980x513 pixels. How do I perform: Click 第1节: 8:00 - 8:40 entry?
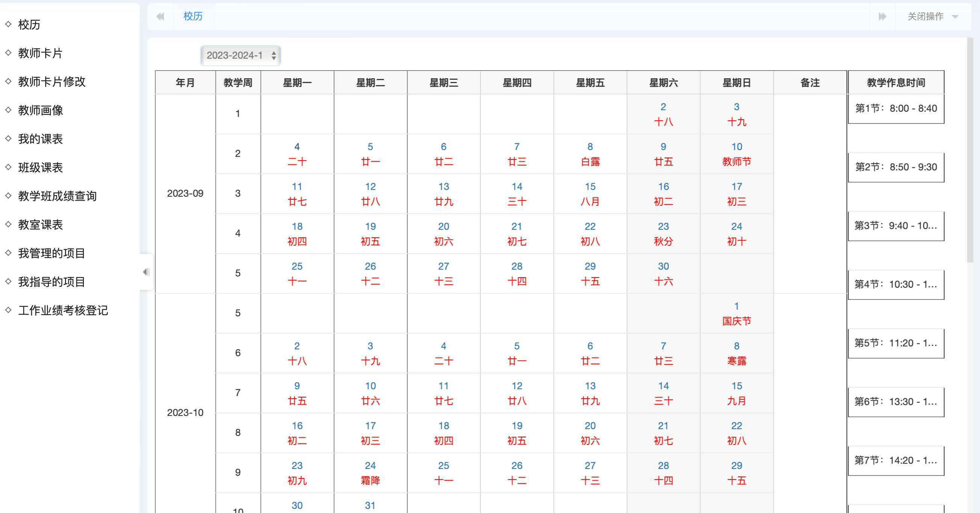pos(896,109)
